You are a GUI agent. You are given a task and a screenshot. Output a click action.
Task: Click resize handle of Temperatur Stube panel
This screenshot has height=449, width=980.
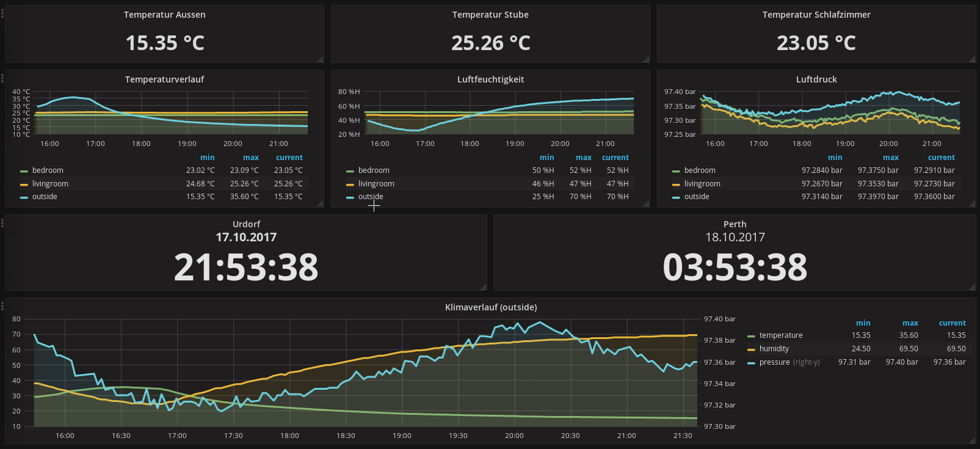[x=647, y=60]
